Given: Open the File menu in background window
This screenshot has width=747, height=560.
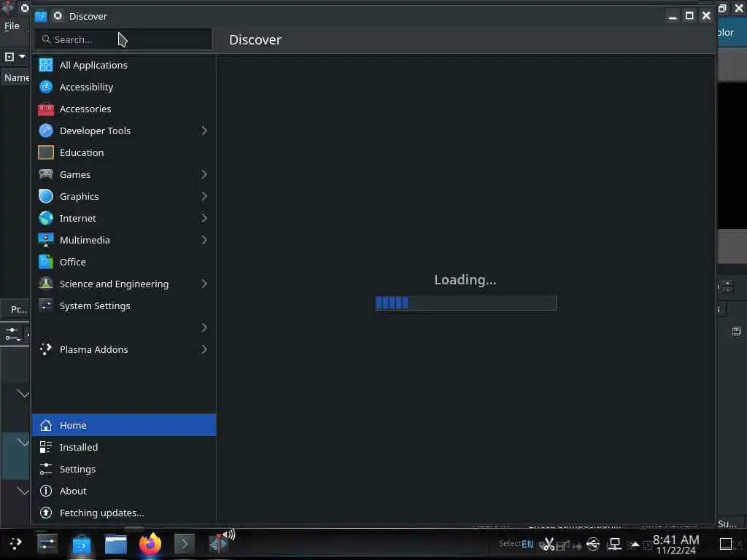Looking at the screenshot, I should click(12, 26).
